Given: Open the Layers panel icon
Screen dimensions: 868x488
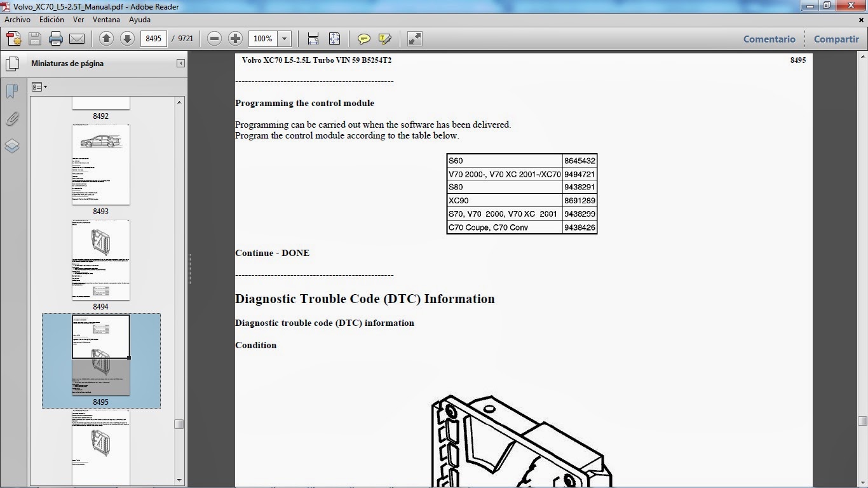Looking at the screenshot, I should coord(12,146).
